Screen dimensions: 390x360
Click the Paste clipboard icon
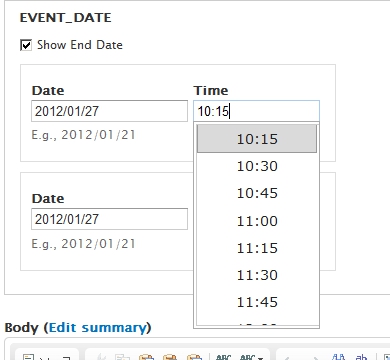[146, 357]
